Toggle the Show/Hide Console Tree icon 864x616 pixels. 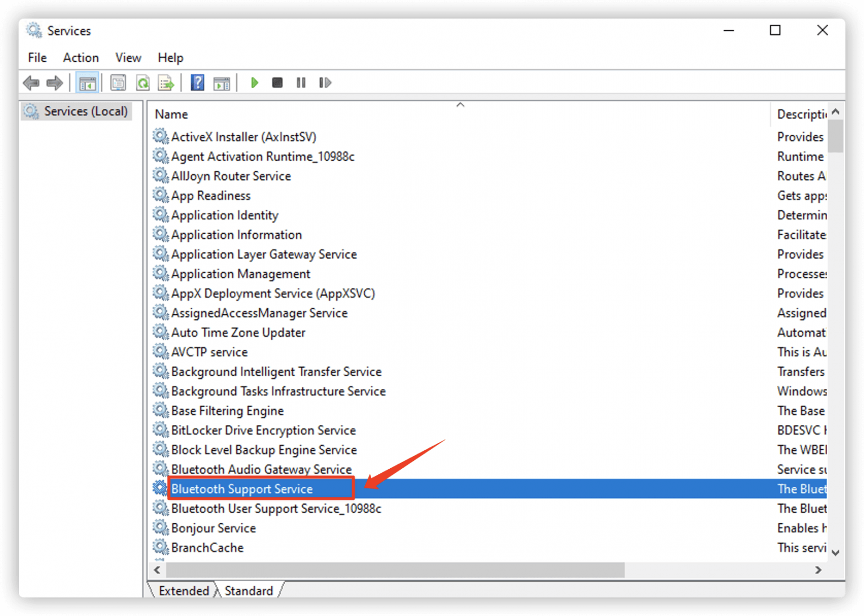coord(87,83)
